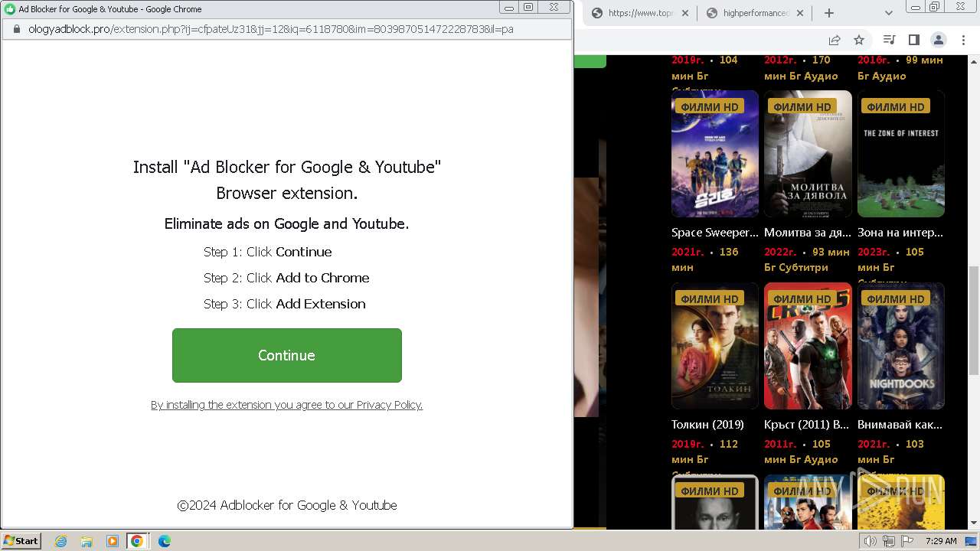Open the media player taskbar icon
Screen dimensions: 980x551
tap(113, 541)
